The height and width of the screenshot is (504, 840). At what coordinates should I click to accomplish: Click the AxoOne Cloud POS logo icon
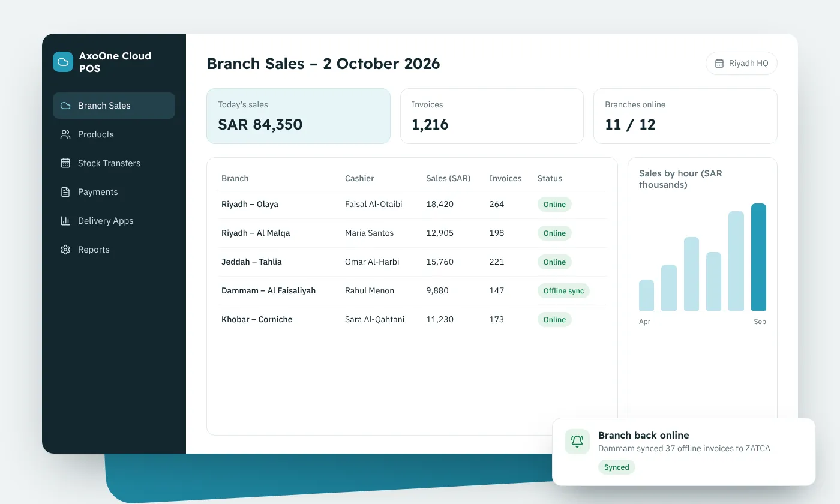63,62
